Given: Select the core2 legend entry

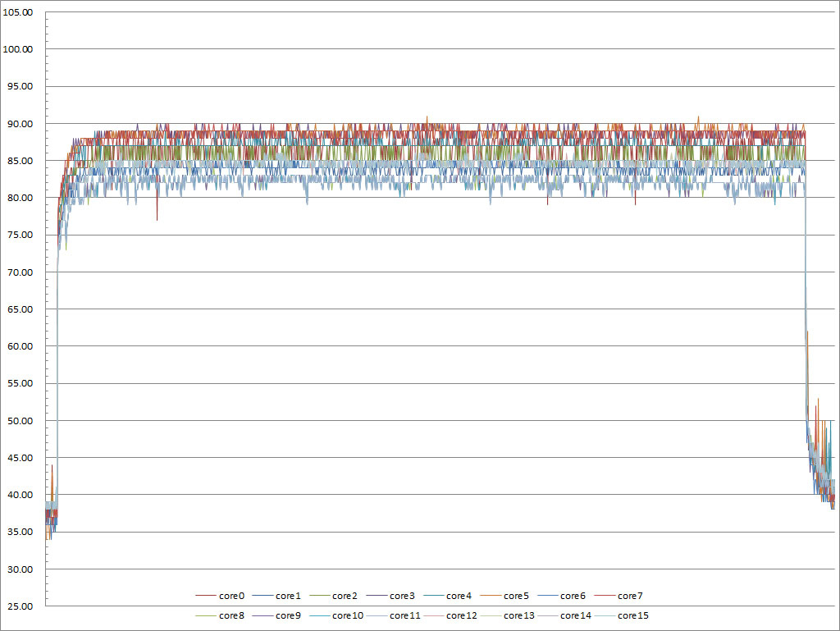Looking at the screenshot, I should [x=333, y=596].
